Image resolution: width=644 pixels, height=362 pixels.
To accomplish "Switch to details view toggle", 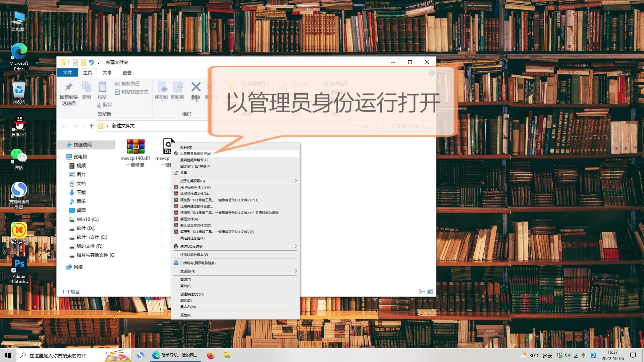I will pos(422,292).
